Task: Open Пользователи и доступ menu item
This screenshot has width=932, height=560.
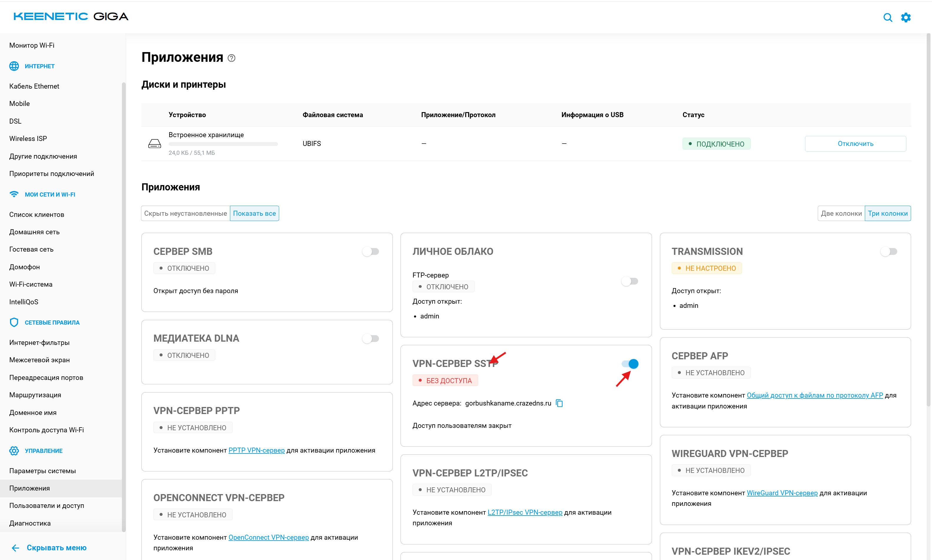Action: coord(47,506)
